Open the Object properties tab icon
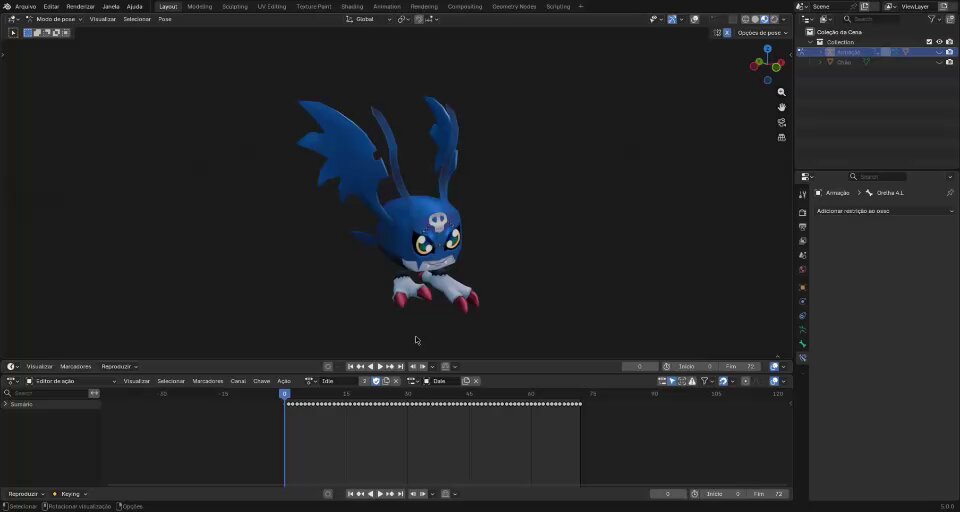Image resolution: width=960 pixels, height=512 pixels. tap(803, 287)
